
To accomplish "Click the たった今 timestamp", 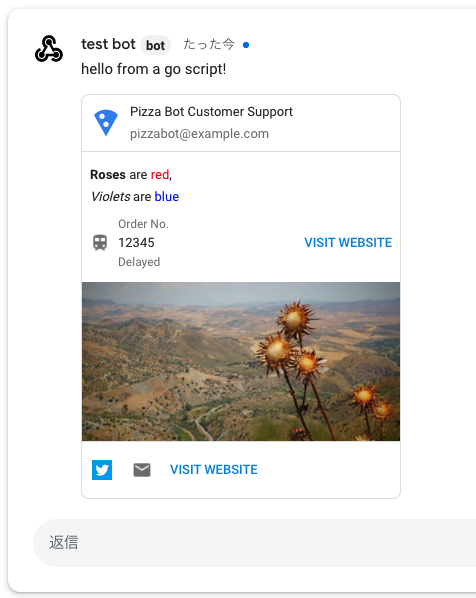I will click(209, 44).
